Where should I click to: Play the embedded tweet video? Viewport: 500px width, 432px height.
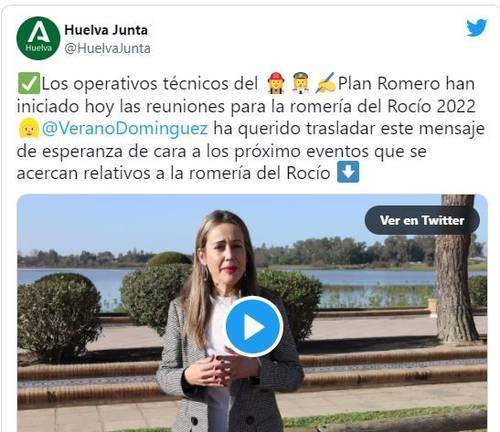point(254,327)
